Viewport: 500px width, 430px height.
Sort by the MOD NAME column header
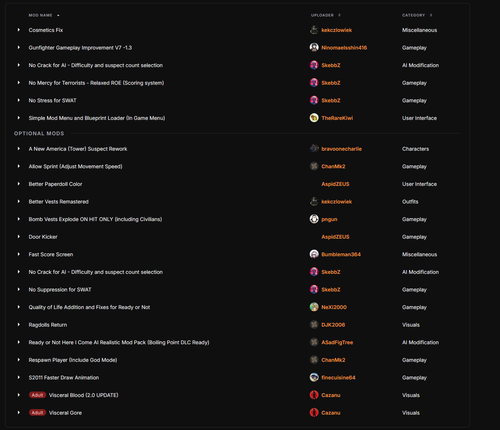click(x=40, y=15)
